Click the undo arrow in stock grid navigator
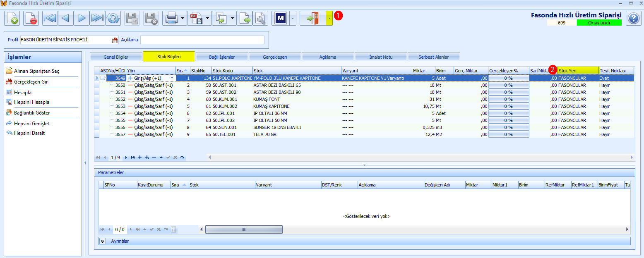Screen dimensions: 644x258 click(x=182, y=158)
